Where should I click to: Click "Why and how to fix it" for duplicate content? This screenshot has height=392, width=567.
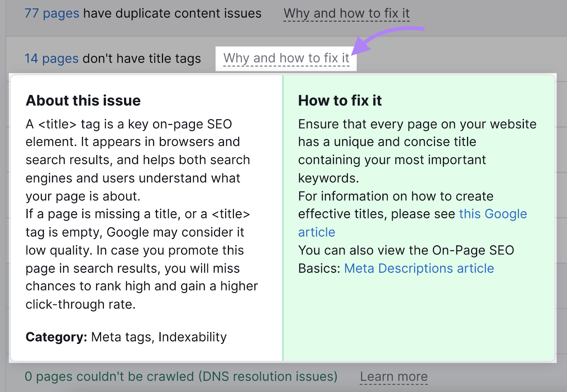click(346, 13)
